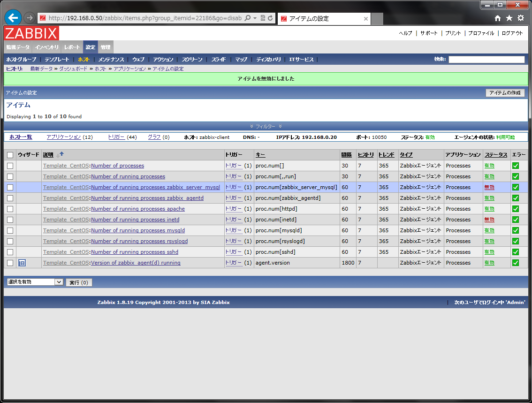532x403 pixels.
Task: Check the zabbix_agentd row checkbox
Action: [10, 198]
